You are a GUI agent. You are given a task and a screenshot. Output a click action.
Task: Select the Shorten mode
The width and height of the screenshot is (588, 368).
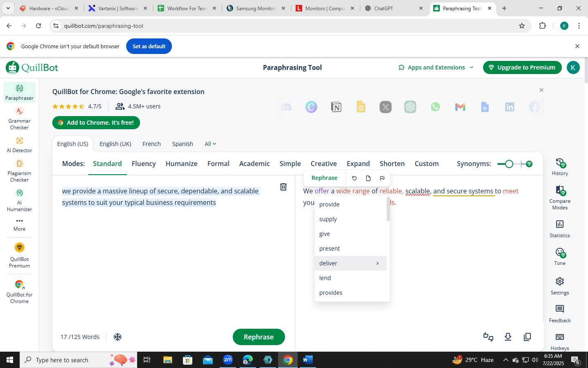[x=392, y=164]
